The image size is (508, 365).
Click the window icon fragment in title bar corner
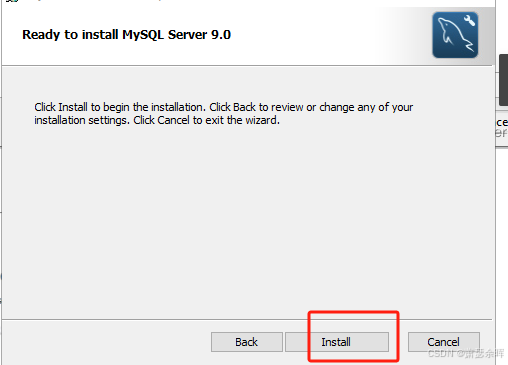(x=12, y=1)
